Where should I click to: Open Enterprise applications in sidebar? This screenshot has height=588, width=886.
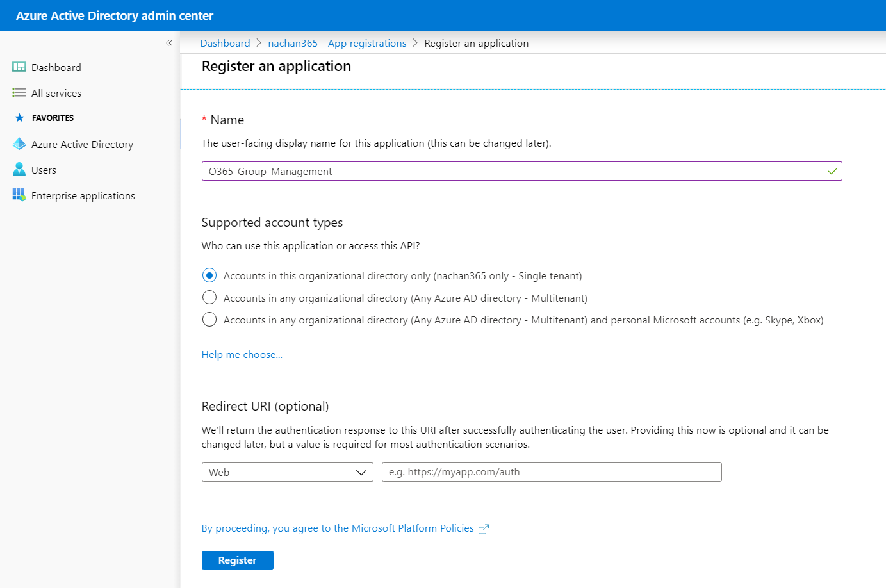83,196
